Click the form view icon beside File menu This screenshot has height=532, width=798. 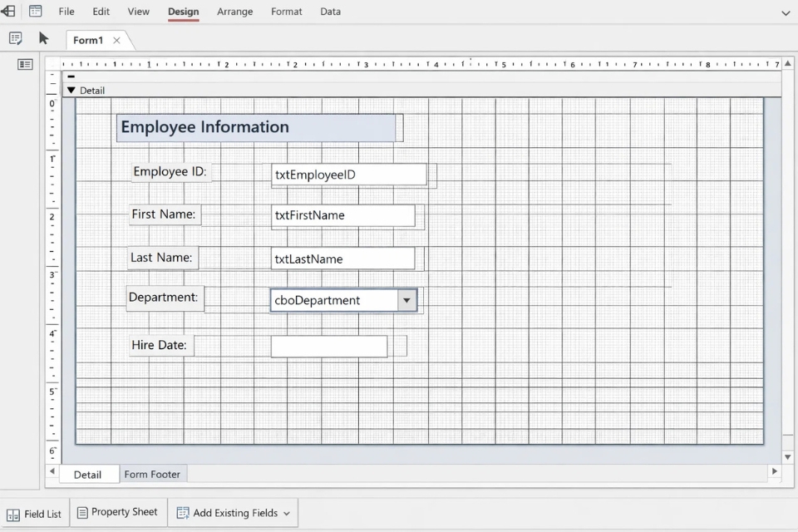pos(36,12)
